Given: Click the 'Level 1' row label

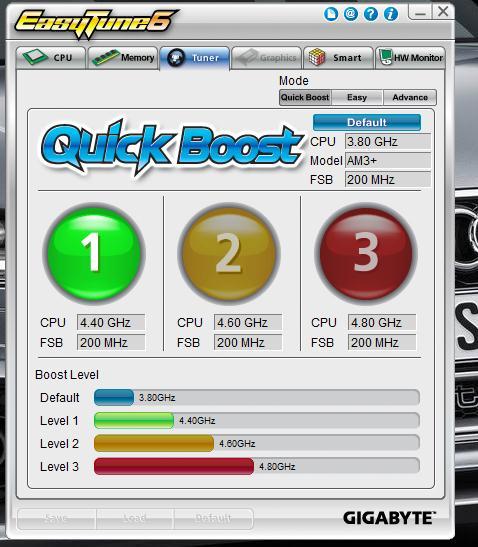Looking at the screenshot, I should (59, 421).
